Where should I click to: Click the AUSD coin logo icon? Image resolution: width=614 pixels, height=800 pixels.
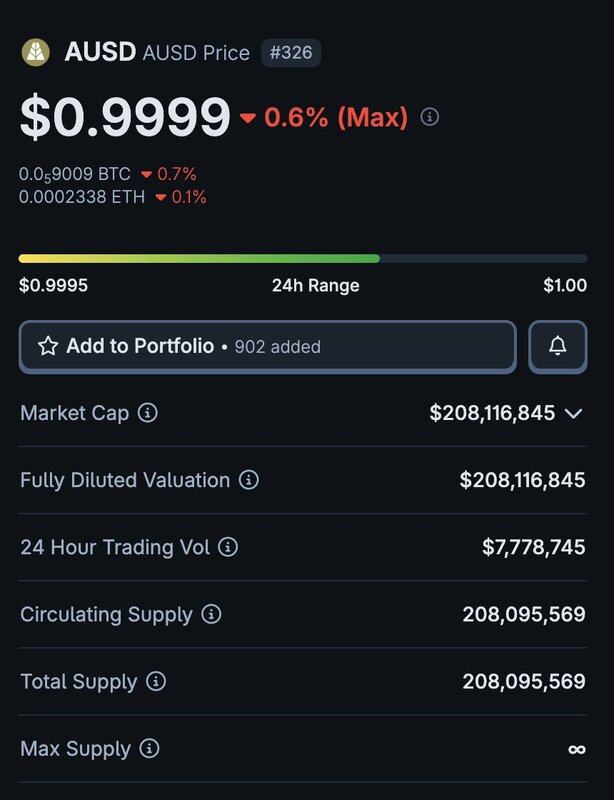pos(36,53)
